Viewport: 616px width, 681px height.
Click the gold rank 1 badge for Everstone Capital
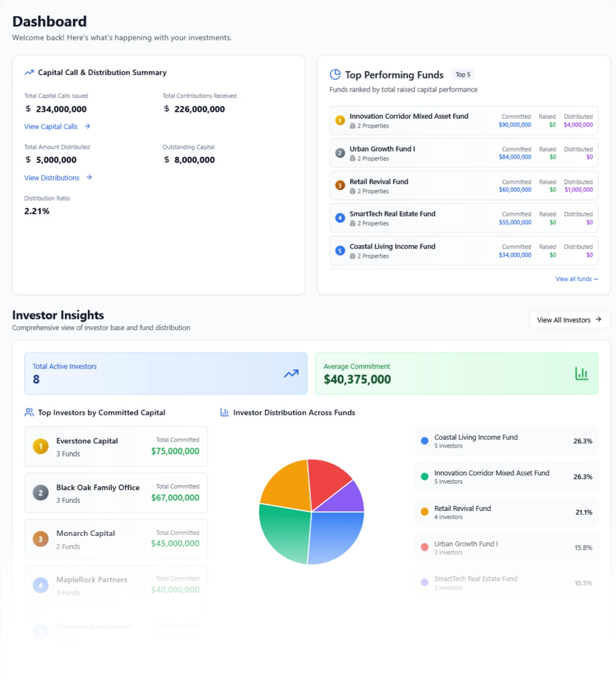click(40, 447)
